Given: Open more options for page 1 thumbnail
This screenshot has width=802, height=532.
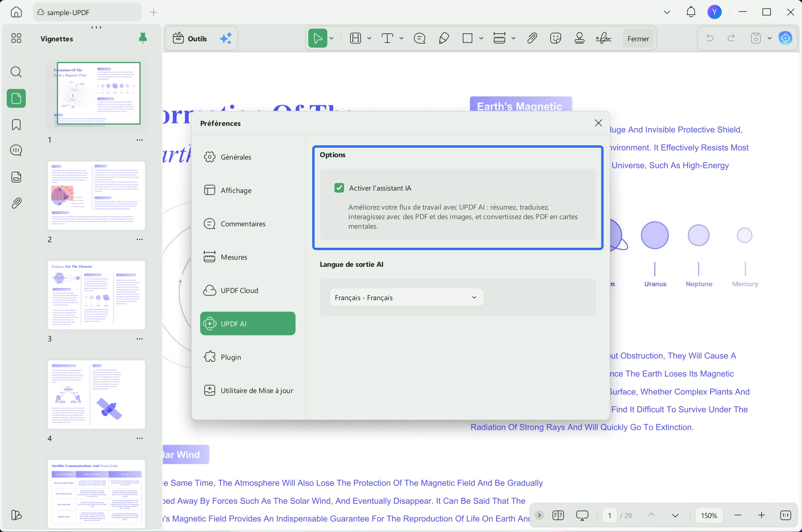Looking at the screenshot, I should point(140,140).
